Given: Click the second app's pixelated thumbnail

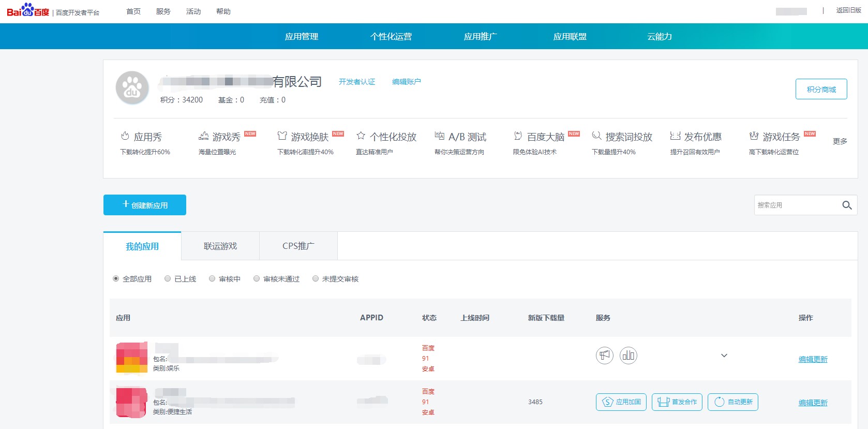Looking at the screenshot, I should pyautogui.click(x=132, y=402).
